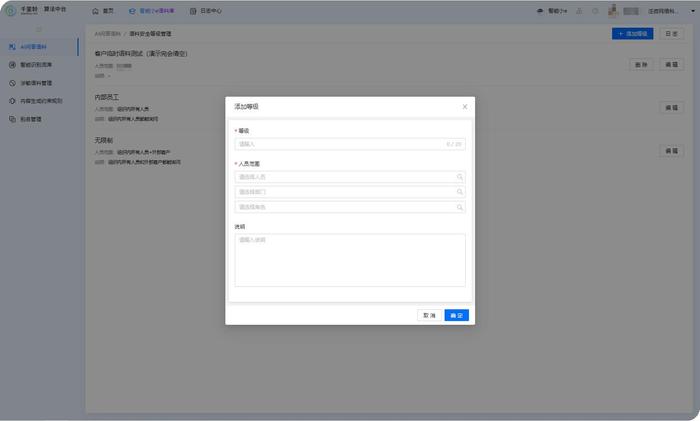
Task: Click the 内部员工 level title
Action: 106,97
